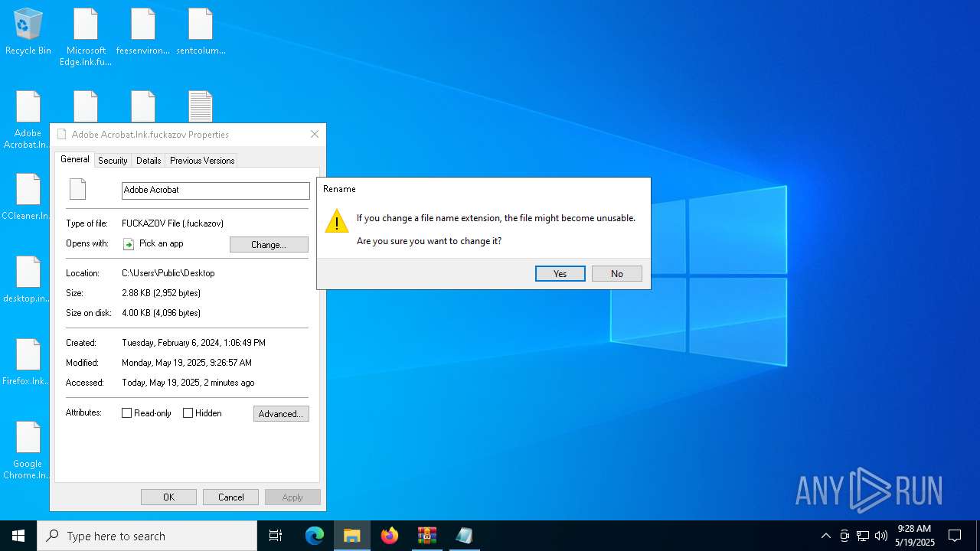
Task: Select the Microsoft Edge.lnk file icon on the desktop
Action: 86,37
